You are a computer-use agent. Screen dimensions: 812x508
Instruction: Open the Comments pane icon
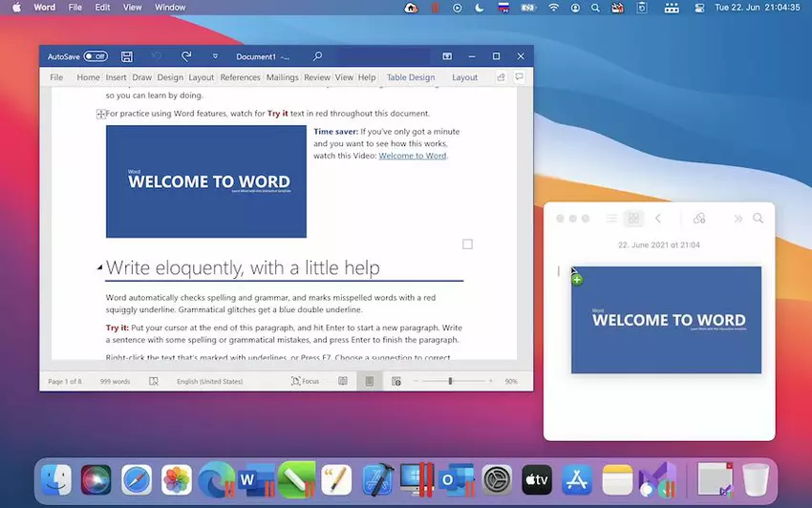click(x=519, y=77)
